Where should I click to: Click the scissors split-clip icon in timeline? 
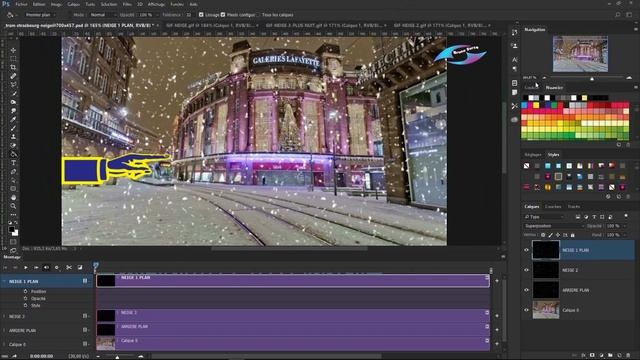tap(69, 268)
